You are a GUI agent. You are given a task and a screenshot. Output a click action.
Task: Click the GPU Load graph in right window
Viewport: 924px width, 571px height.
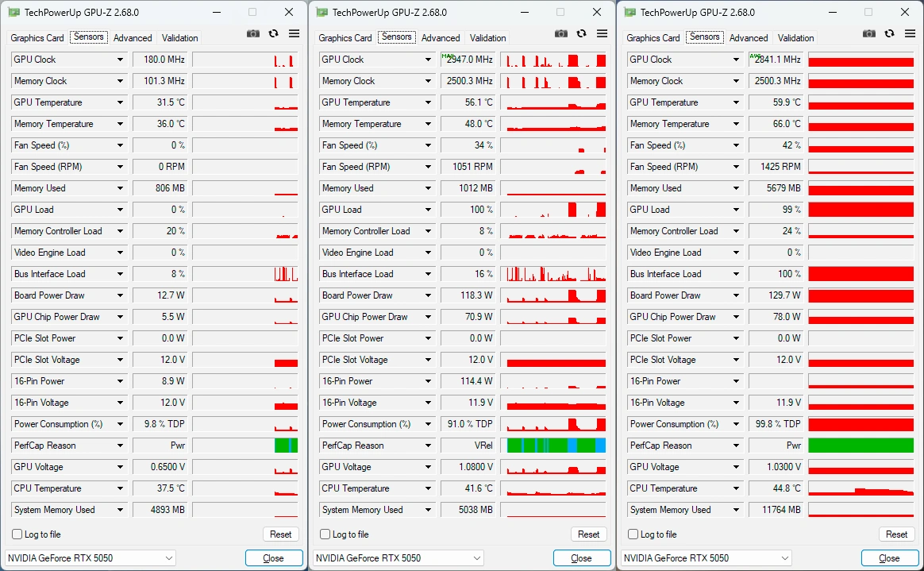[861, 210]
